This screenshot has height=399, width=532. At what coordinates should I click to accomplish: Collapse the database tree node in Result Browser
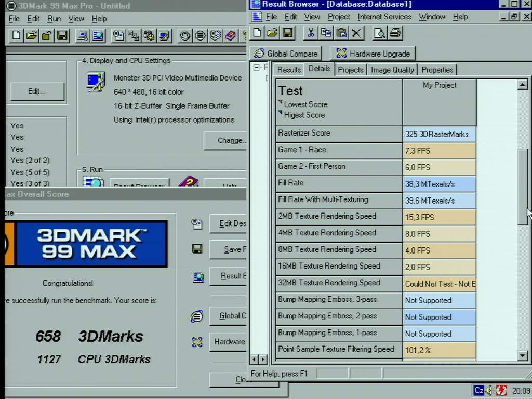tap(257, 68)
